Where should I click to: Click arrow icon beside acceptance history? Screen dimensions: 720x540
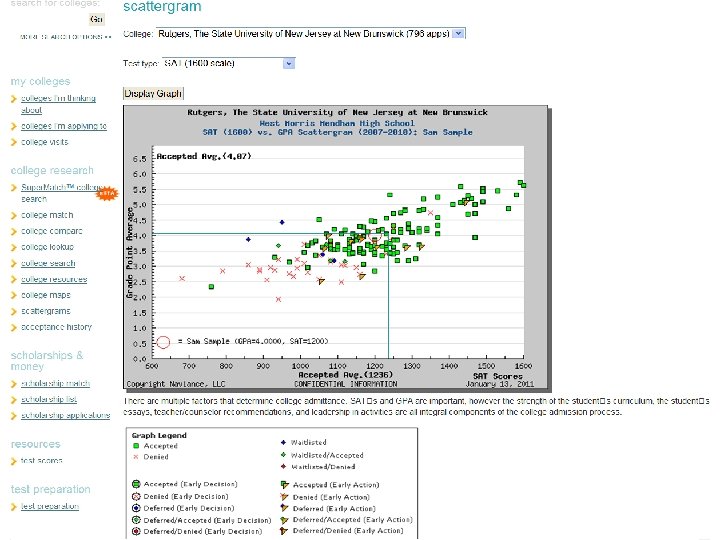[x=14, y=327]
